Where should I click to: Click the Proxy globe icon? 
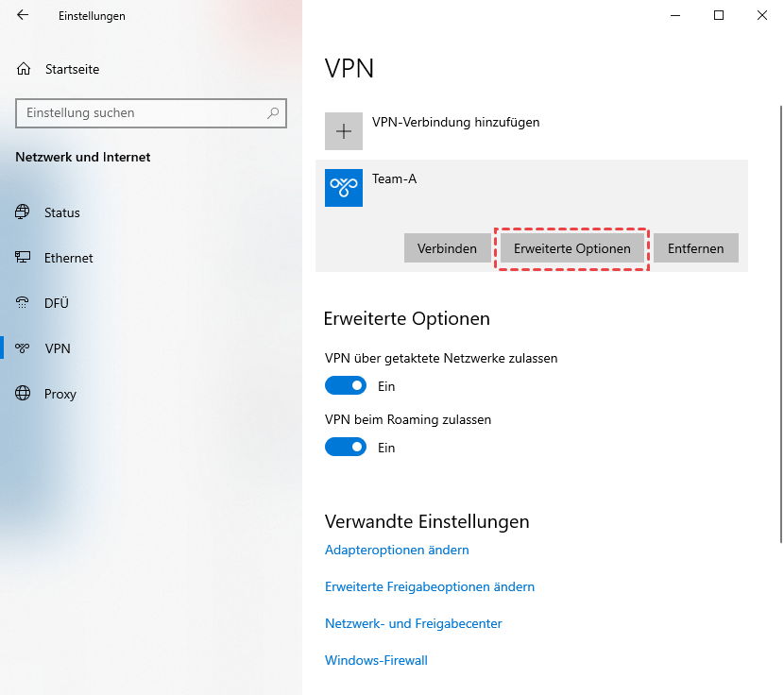tap(23, 394)
